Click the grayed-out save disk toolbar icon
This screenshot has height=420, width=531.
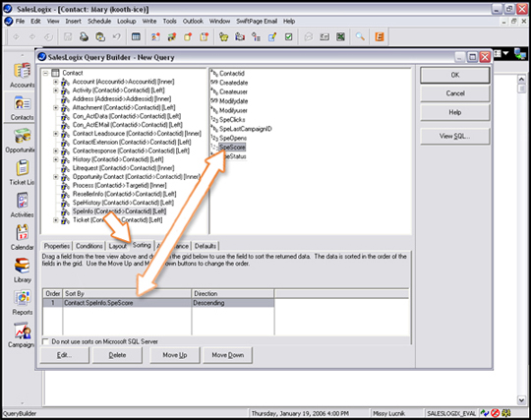pyautogui.click(x=68, y=36)
